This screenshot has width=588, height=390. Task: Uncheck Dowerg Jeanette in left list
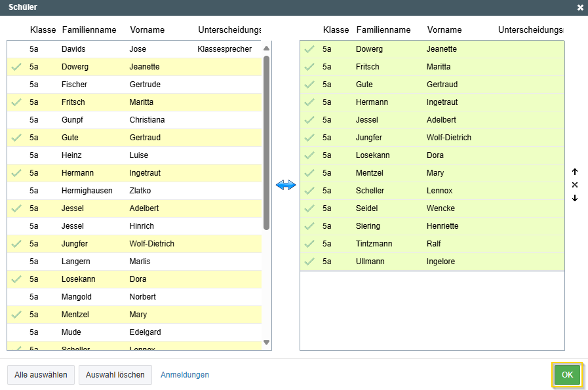point(16,67)
